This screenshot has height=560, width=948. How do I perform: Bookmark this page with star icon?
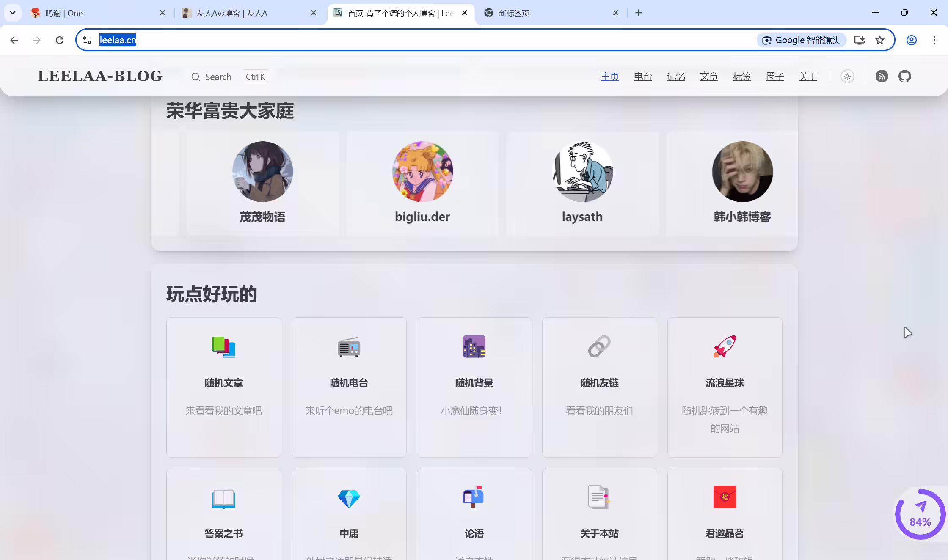pyautogui.click(x=880, y=40)
